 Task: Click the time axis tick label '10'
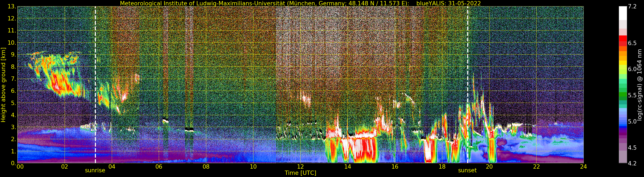(x=253, y=166)
